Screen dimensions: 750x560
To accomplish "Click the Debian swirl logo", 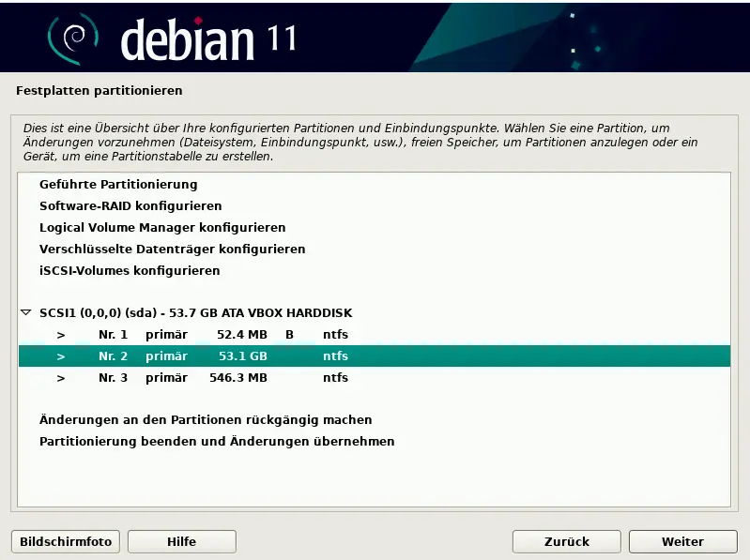I will [x=72, y=38].
